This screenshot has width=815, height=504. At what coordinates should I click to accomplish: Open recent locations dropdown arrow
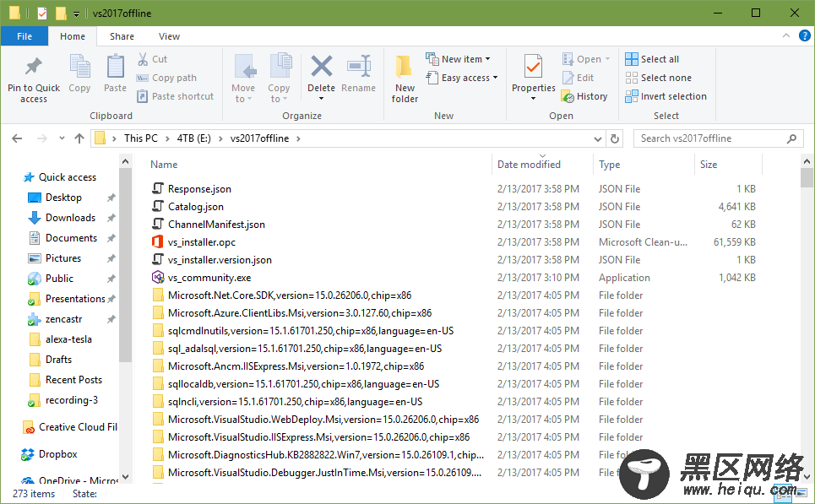click(62, 138)
